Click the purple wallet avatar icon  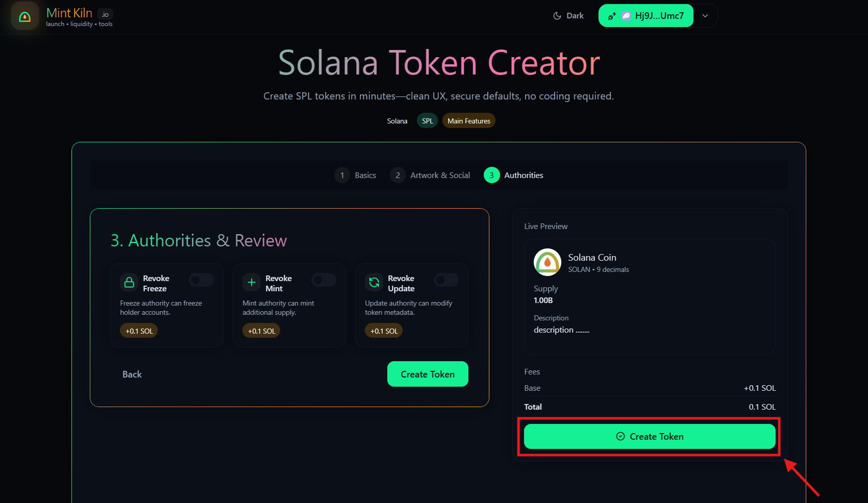pyautogui.click(x=626, y=16)
